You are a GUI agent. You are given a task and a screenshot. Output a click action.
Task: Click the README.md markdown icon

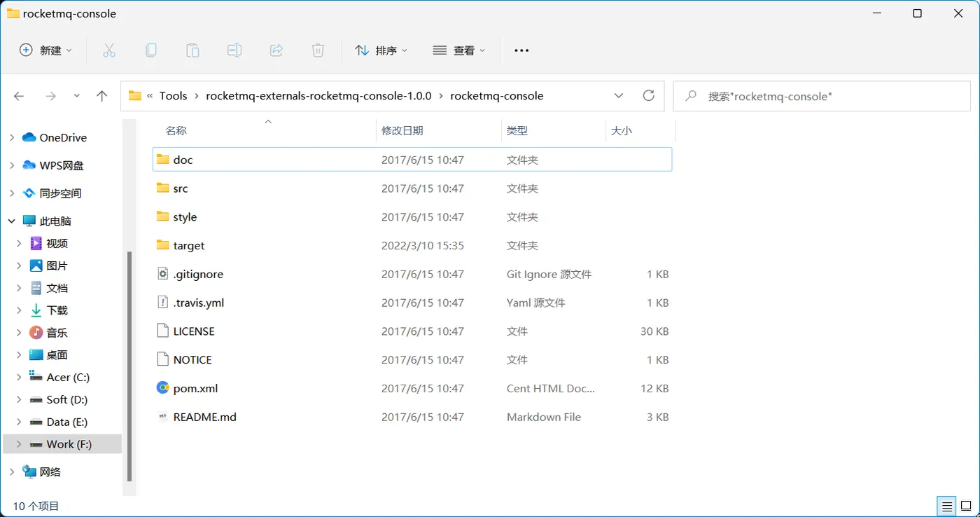(x=163, y=417)
